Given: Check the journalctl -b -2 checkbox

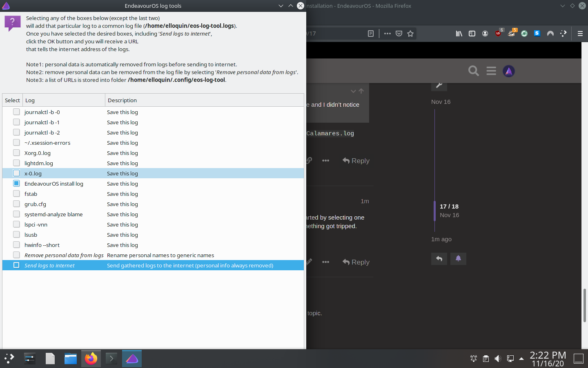Looking at the screenshot, I should pyautogui.click(x=16, y=132).
